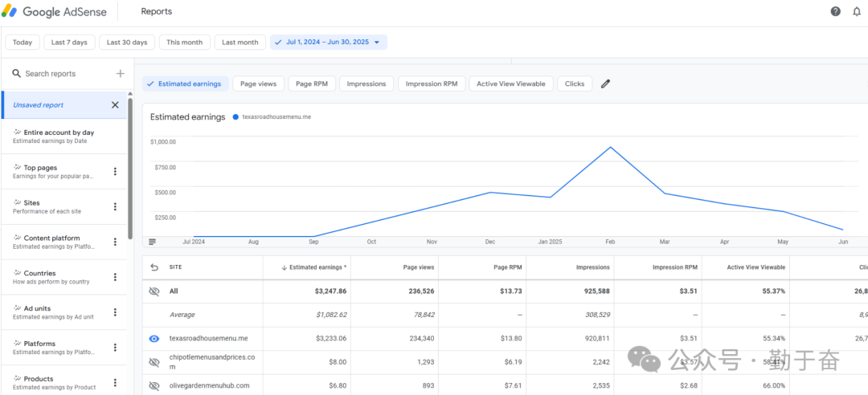Image resolution: width=868 pixels, height=395 pixels.
Task: Open Countries report three-dot menu
Action: tap(115, 277)
